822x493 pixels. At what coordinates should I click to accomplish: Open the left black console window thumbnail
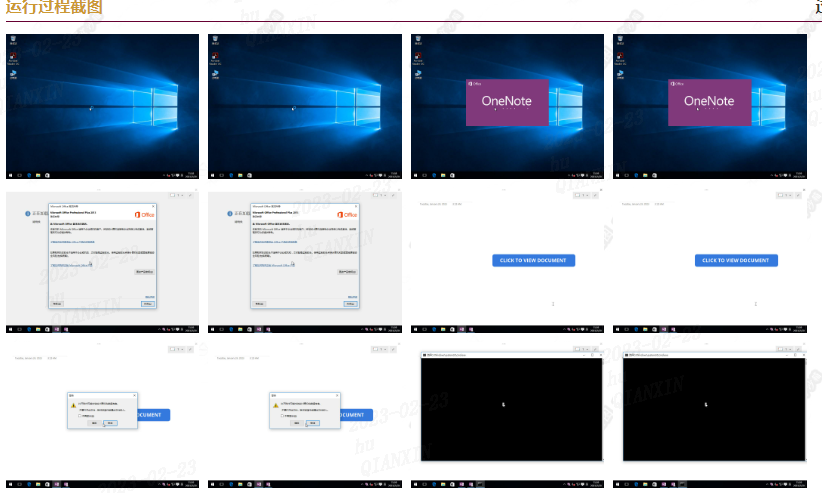click(x=507, y=415)
